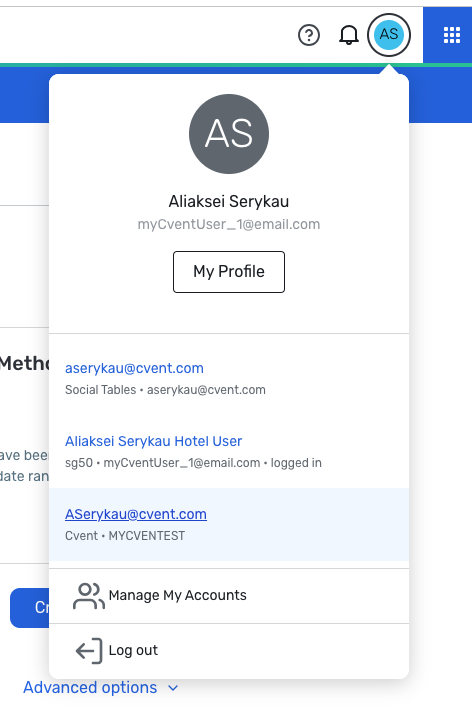Open the notifications bell
The width and height of the screenshot is (472, 712).
coord(349,35)
